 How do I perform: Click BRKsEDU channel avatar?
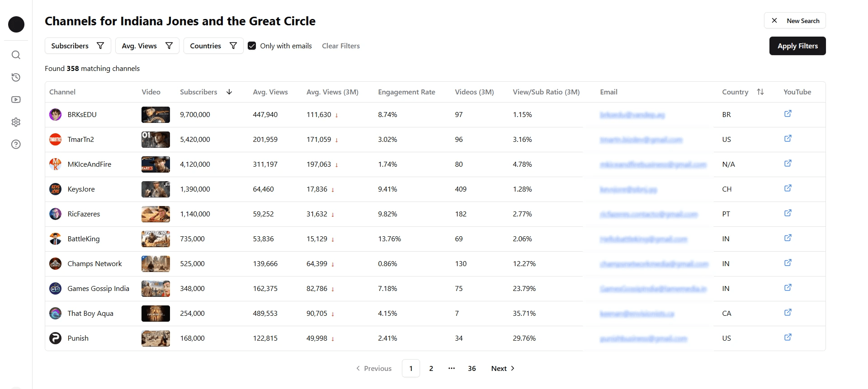(x=55, y=115)
